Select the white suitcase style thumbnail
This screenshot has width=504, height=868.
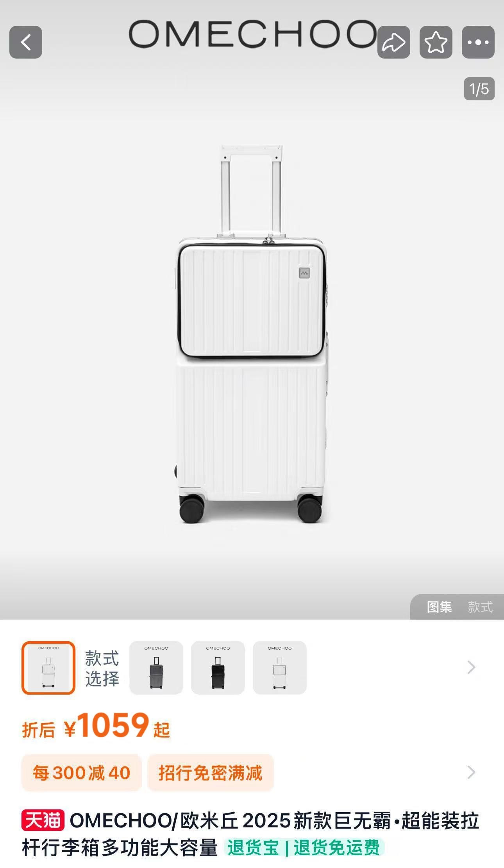(x=48, y=668)
